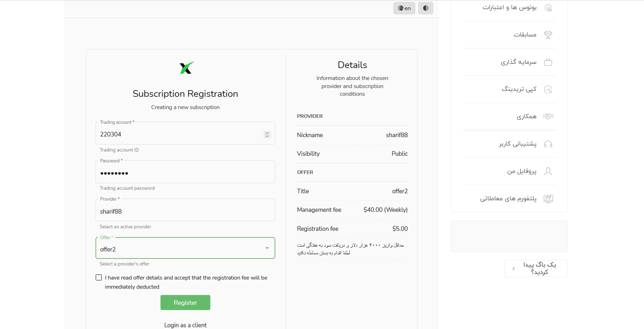
Task: Select the trophy icon for مسابقات contests
Action: [x=548, y=34]
